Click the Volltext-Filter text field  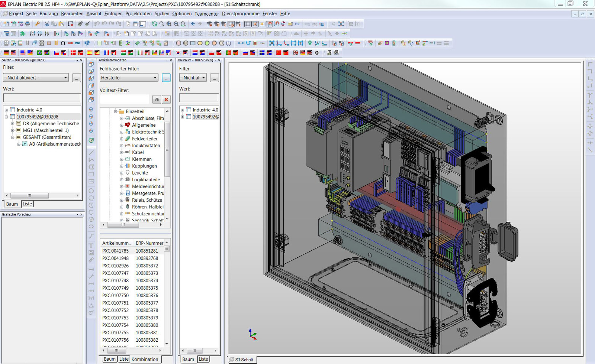click(124, 100)
